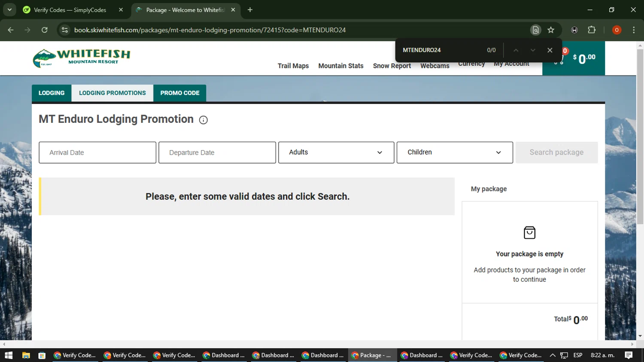This screenshot has width=644, height=362.
Task: Open the shopping cart showing $0.00
Action: (574, 58)
